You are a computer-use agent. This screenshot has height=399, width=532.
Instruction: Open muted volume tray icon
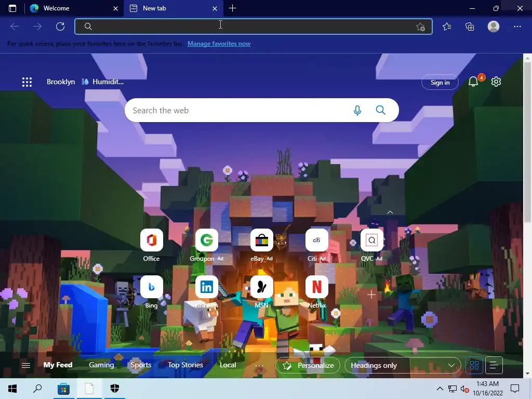pyautogui.click(x=465, y=389)
